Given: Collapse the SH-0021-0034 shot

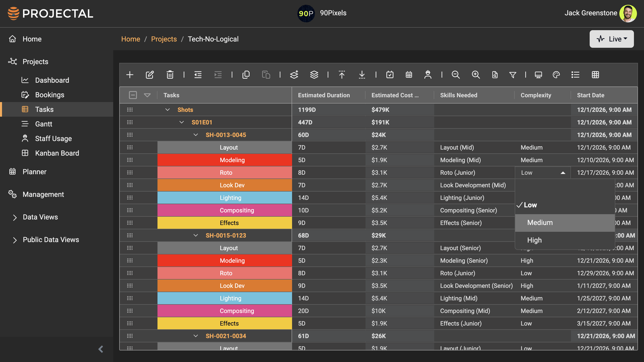Looking at the screenshot, I should tap(196, 336).
